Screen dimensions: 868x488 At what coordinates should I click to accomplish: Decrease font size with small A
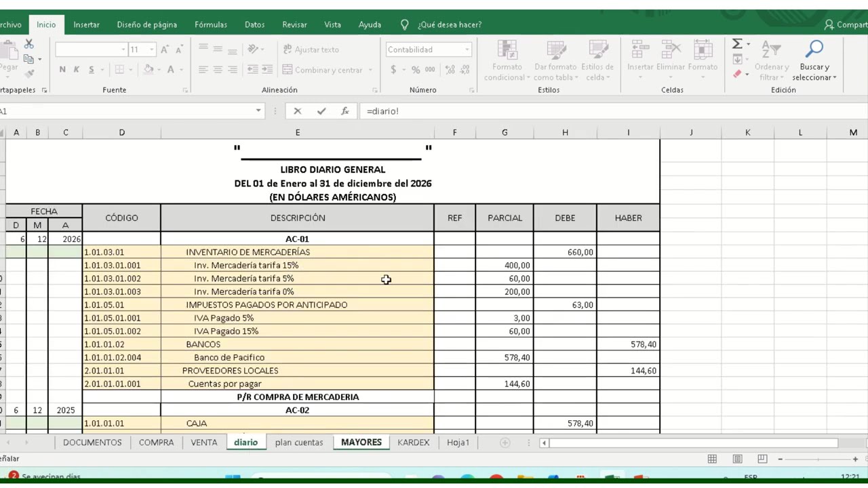point(179,49)
